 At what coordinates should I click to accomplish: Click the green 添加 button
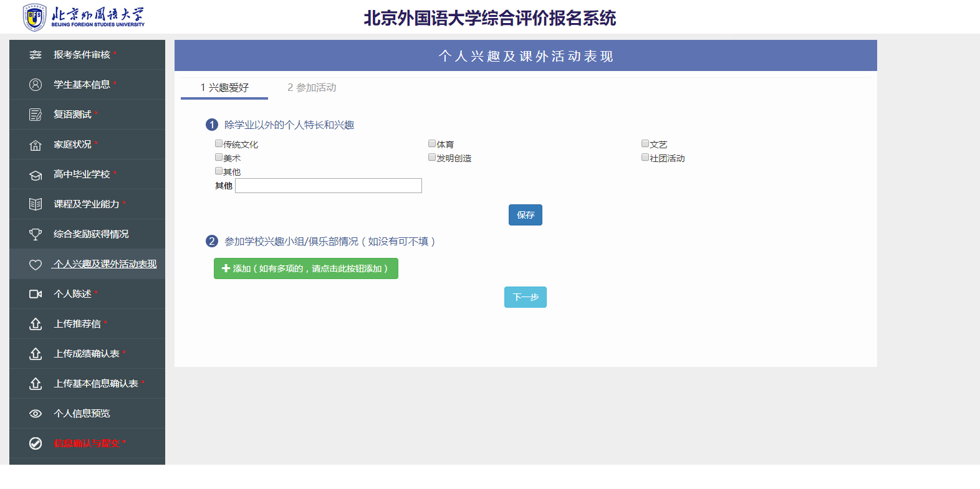(x=306, y=268)
